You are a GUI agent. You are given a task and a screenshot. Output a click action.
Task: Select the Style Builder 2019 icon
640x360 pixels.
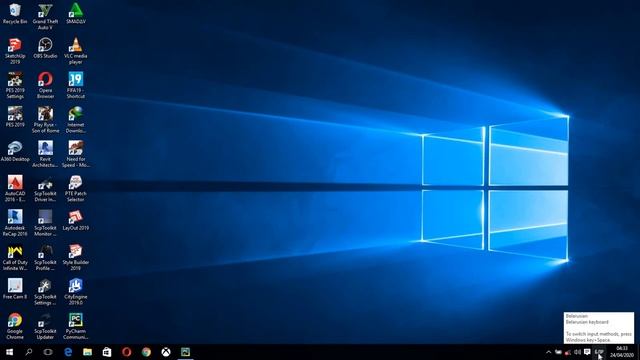[76, 257]
